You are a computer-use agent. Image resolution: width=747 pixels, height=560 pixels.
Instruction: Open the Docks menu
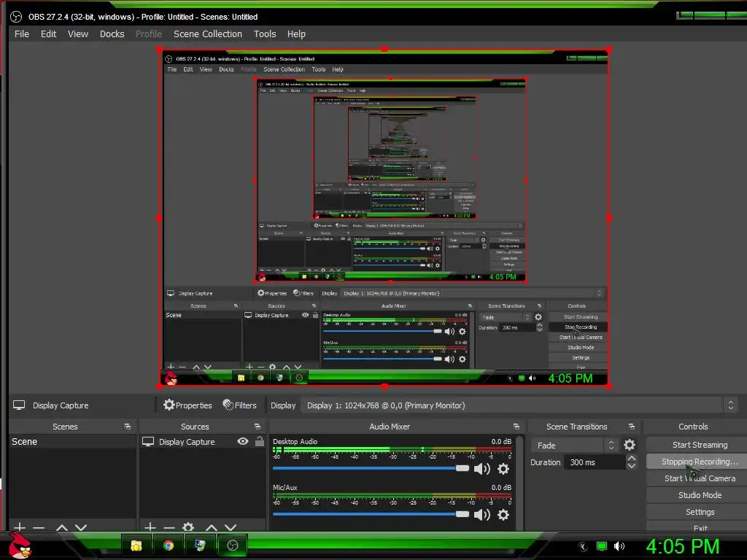112,34
